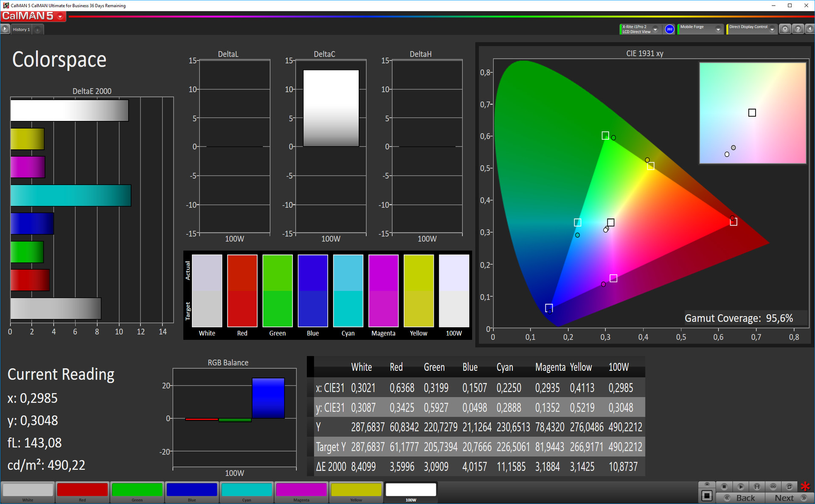Click the read series bracket icon
This screenshot has width=815, height=504.
(x=757, y=487)
